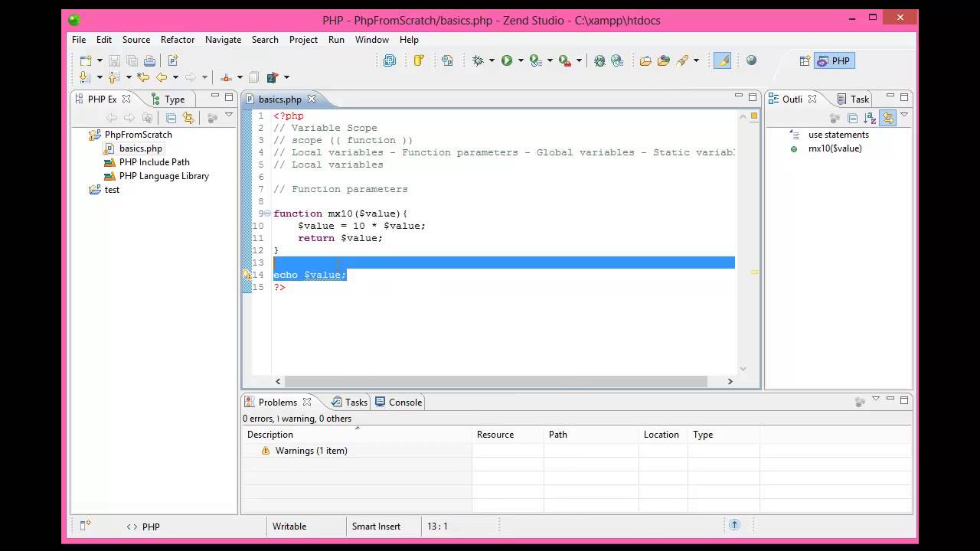The height and width of the screenshot is (551, 980).
Task: Click the Debug bug icon
Action: tap(478, 60)
